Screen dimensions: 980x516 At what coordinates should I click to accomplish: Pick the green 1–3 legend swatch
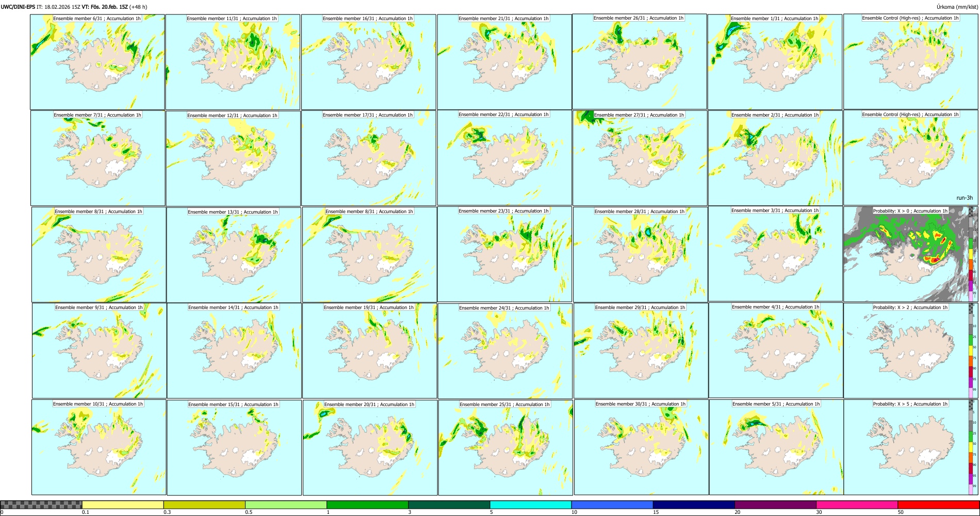pos(367,505)
